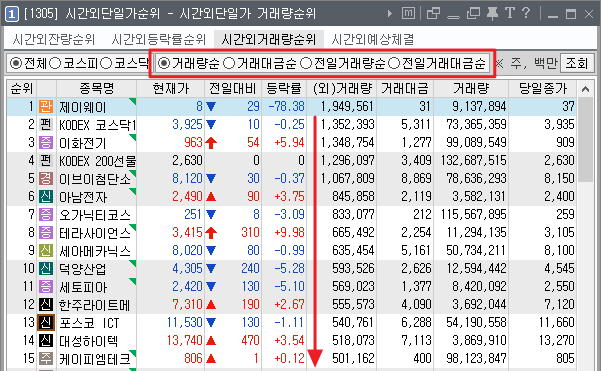Click after-hours volume 1,352,393

pos(347,124)
